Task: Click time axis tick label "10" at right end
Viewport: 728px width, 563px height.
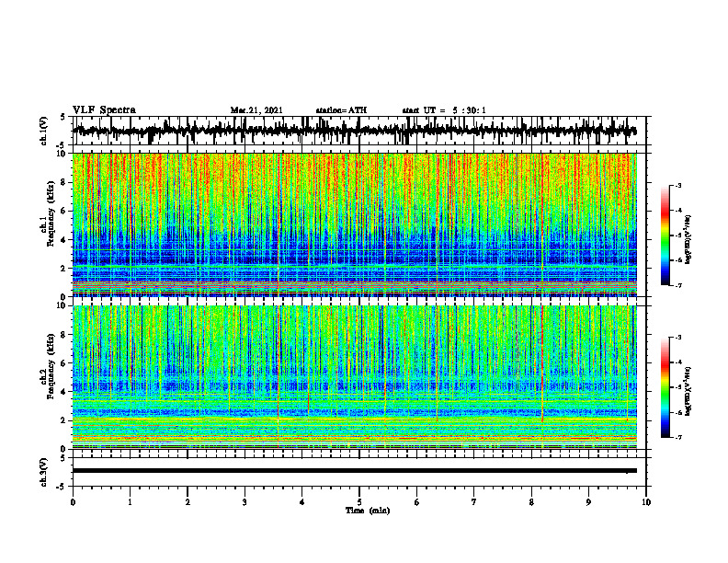Action: click(646, 502)
